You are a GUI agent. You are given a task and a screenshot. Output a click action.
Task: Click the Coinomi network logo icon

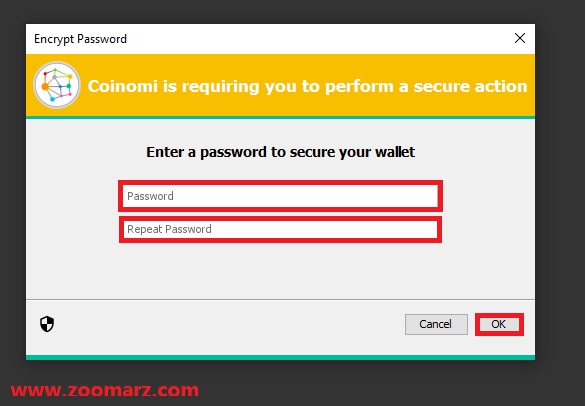coord(57,85)
